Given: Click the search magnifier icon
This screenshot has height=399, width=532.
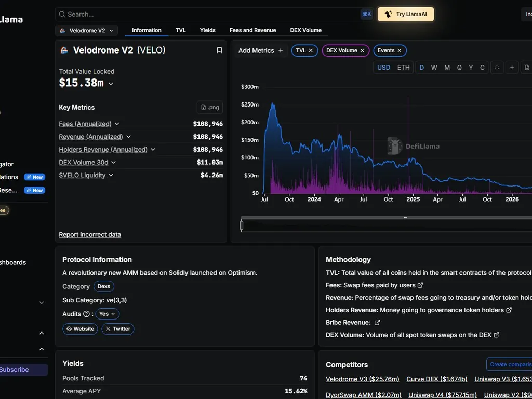Looking at the screenshot, I should pos(62,14).
